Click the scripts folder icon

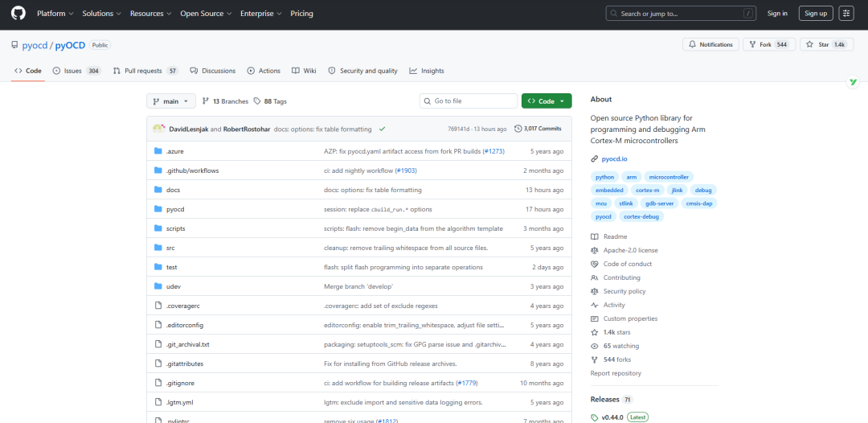click(x=158, y=228)
